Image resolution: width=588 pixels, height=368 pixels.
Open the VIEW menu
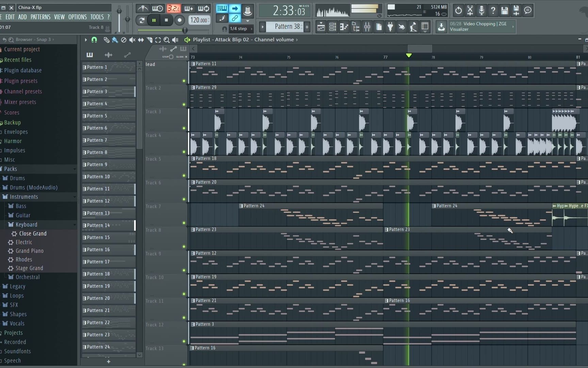[x=59, y=17]
